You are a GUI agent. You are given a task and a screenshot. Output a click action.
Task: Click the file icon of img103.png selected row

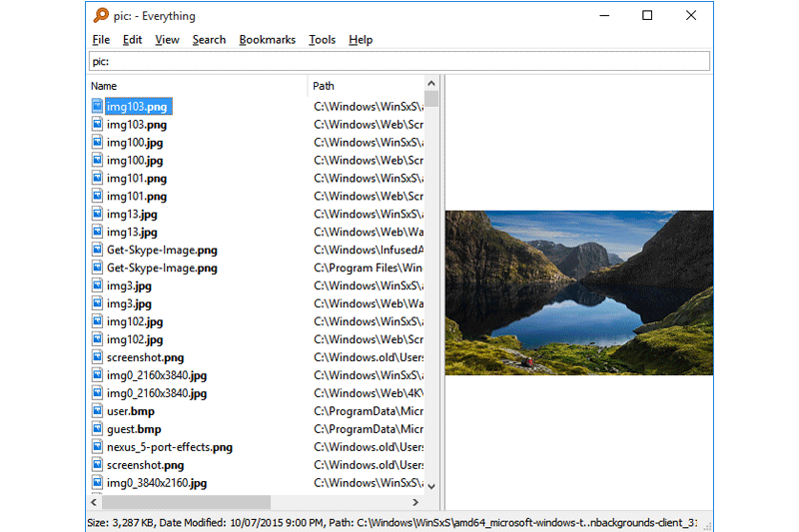click(x=98, y=106)
